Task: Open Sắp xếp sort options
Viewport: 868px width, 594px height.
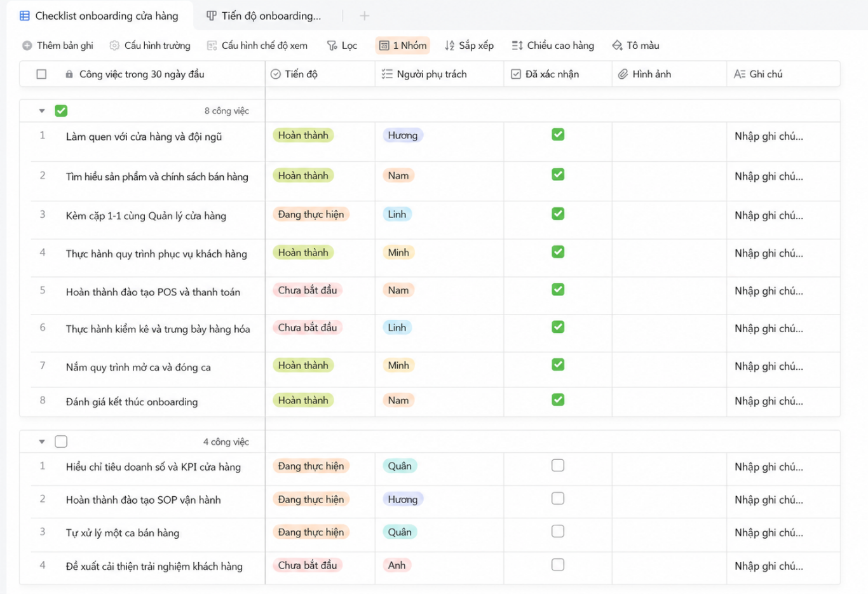Action: point(469,46)
